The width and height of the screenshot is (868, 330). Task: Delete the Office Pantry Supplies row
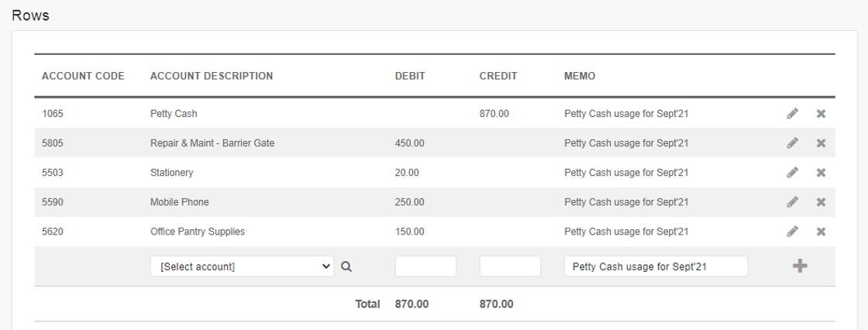821,231
